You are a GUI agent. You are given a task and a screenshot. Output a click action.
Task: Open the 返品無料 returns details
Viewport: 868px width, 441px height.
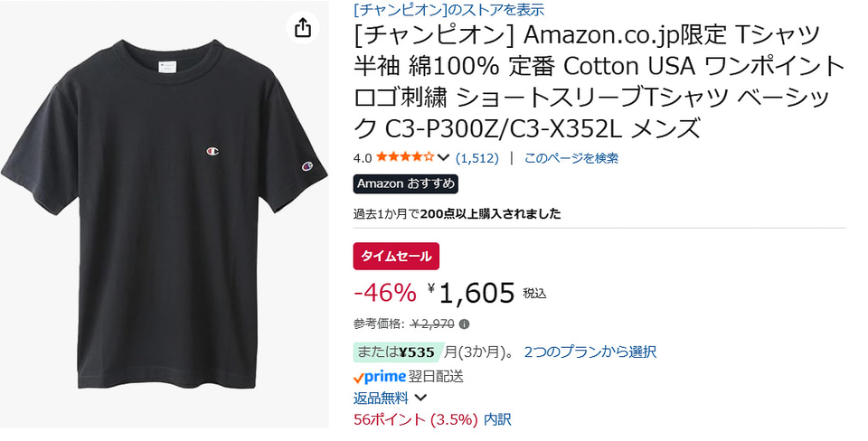tap(381, 398)
